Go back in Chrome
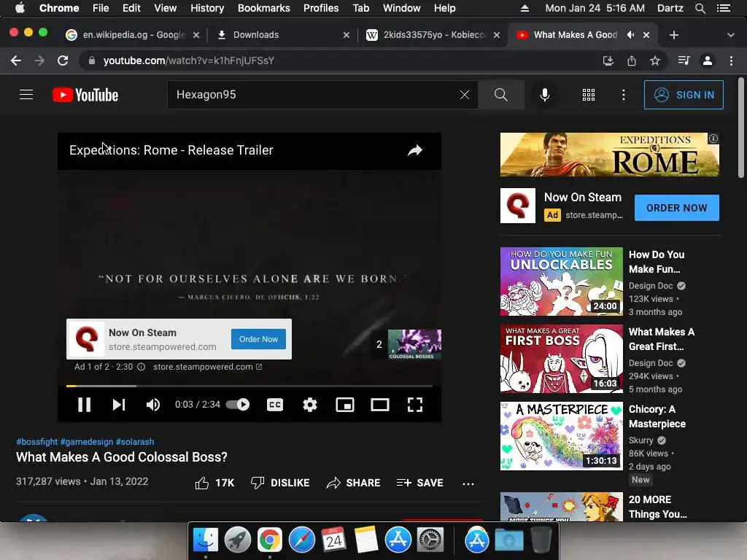The image size is (747, 560). 16,61
